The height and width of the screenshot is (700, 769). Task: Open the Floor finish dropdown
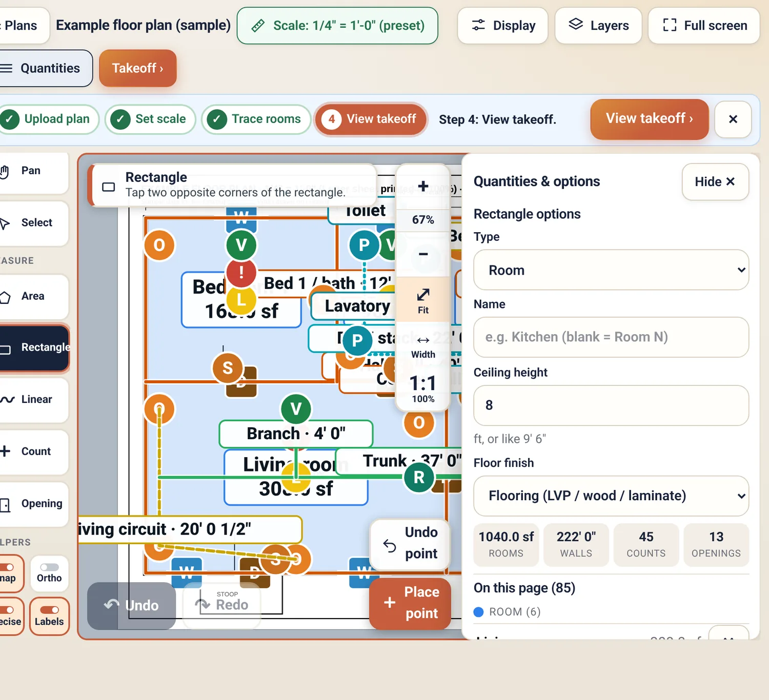[x=611, y=496]
